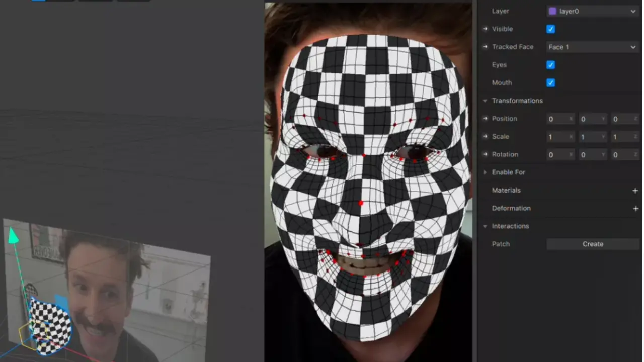
Task: Click the arrow icon next to Rotation
Action: click(x=485, y=154)
